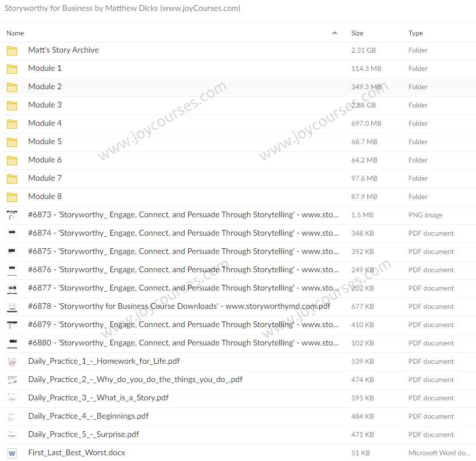Select the #6879 Storyworthy PDF file name
Image resolution: width=476 pixels, height=461 pixels.
[183, 324]
